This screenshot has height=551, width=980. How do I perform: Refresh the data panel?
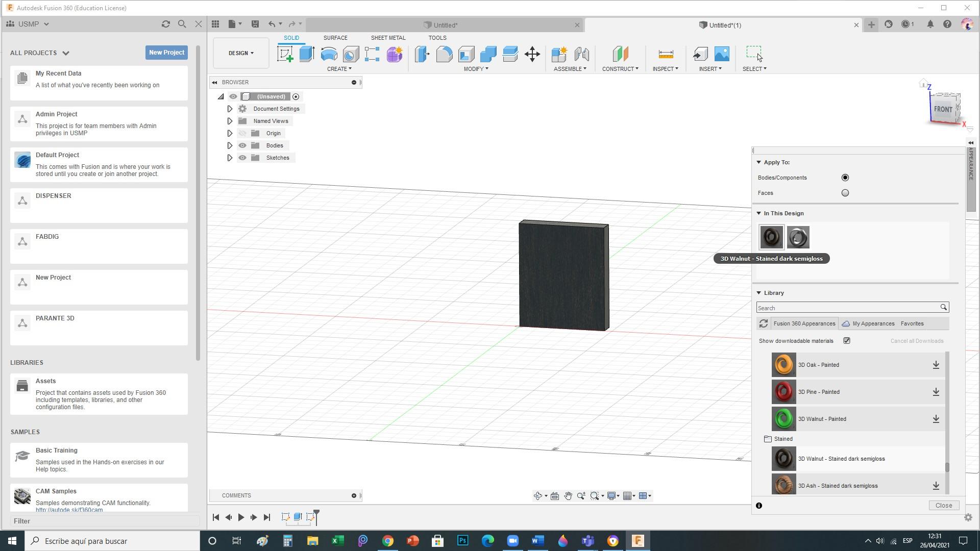(165, 24)
